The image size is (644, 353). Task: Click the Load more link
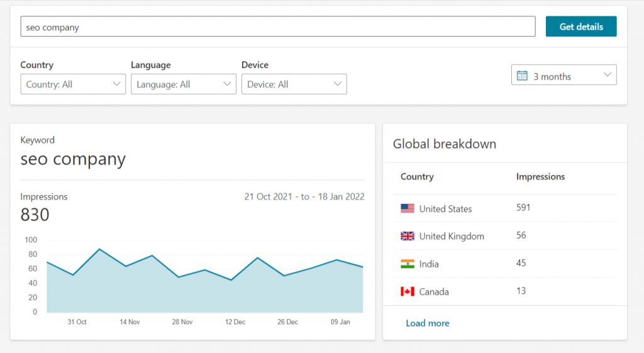pos(428,323)
